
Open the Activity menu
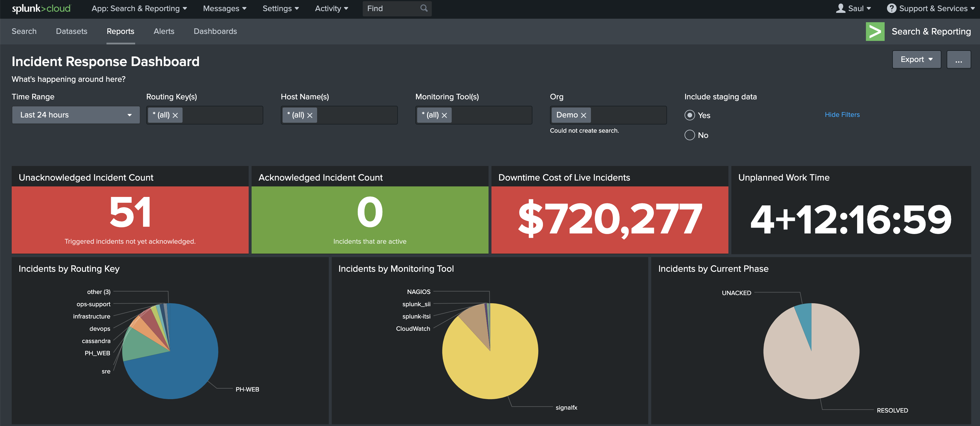331,8
